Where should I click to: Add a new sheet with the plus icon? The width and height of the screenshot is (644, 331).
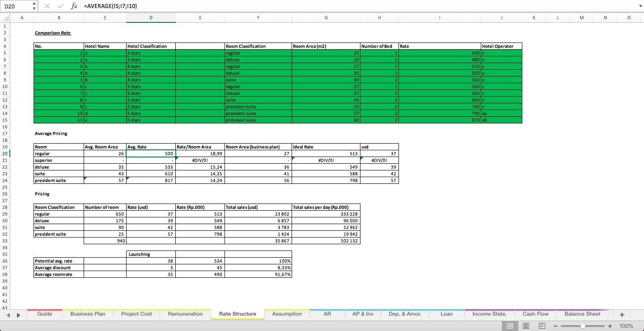[x=622, y=314]
